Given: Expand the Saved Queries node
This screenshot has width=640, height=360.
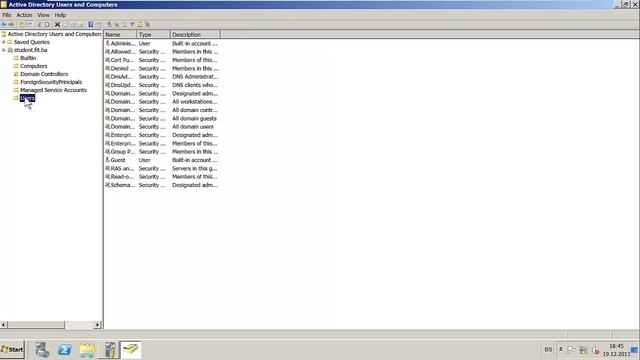Looking at the screenshot, I should (4, 42).
